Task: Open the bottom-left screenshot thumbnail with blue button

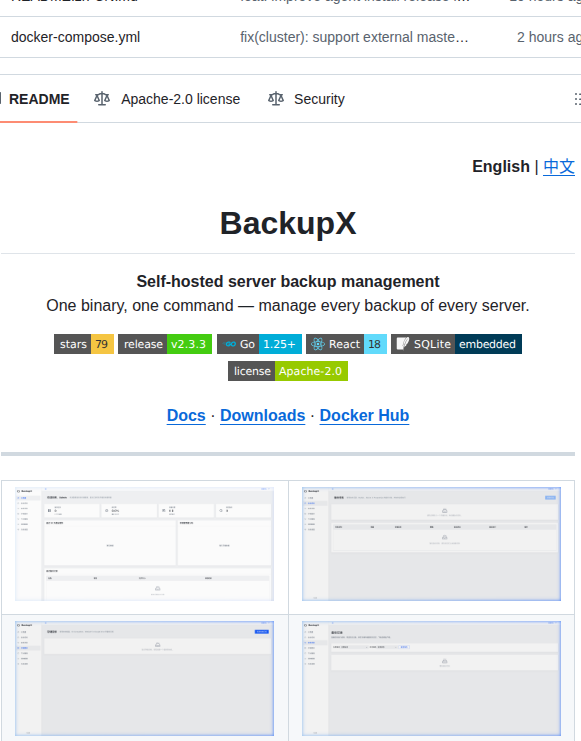Action: [x=145, y=679]
